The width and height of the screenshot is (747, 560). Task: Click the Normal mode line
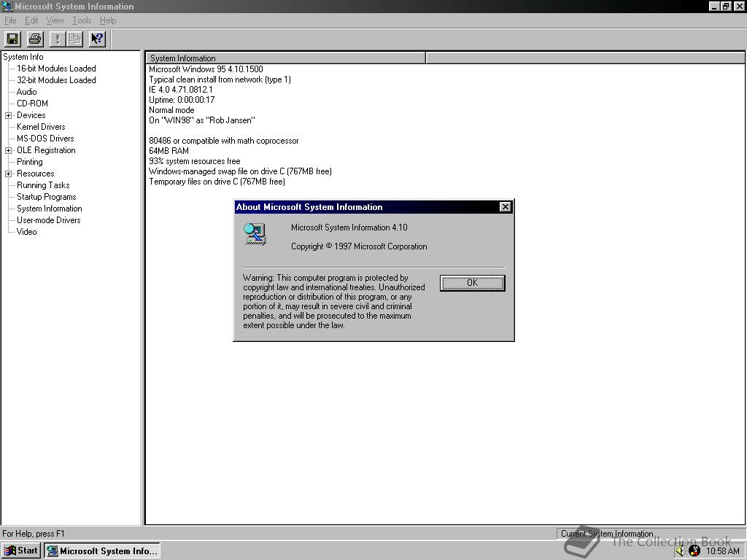(171, 110)
